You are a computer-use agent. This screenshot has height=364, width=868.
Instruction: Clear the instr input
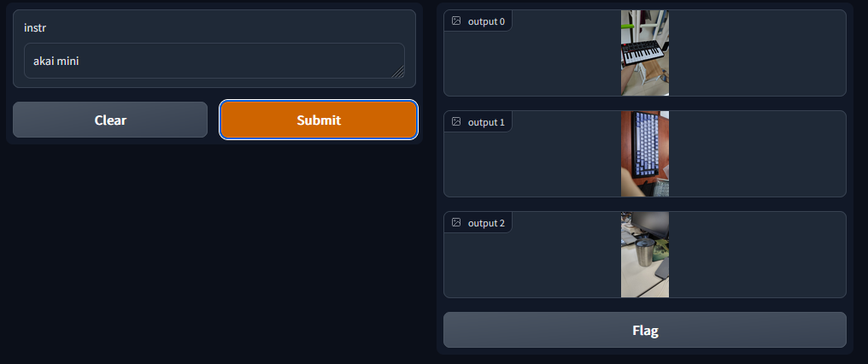pos(110,120)
